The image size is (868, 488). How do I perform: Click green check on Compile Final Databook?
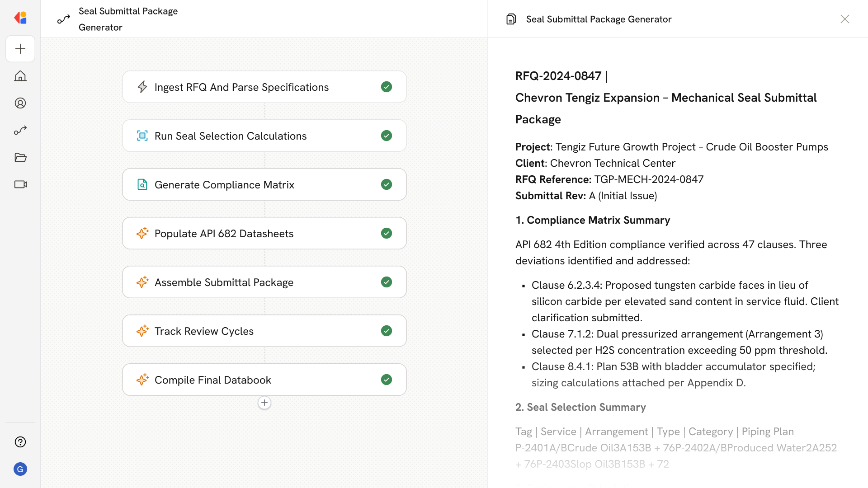[387, 380]
